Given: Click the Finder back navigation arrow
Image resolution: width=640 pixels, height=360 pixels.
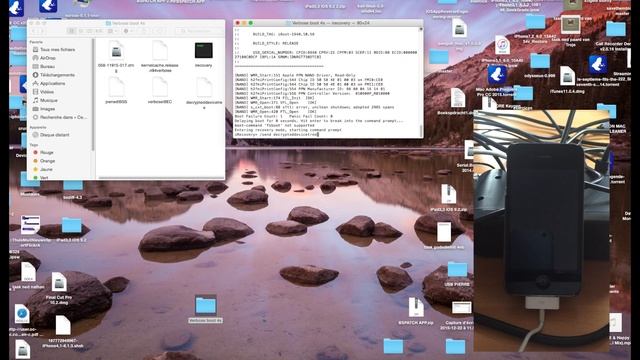Looking at the screenshot, I should coord(34,31).
